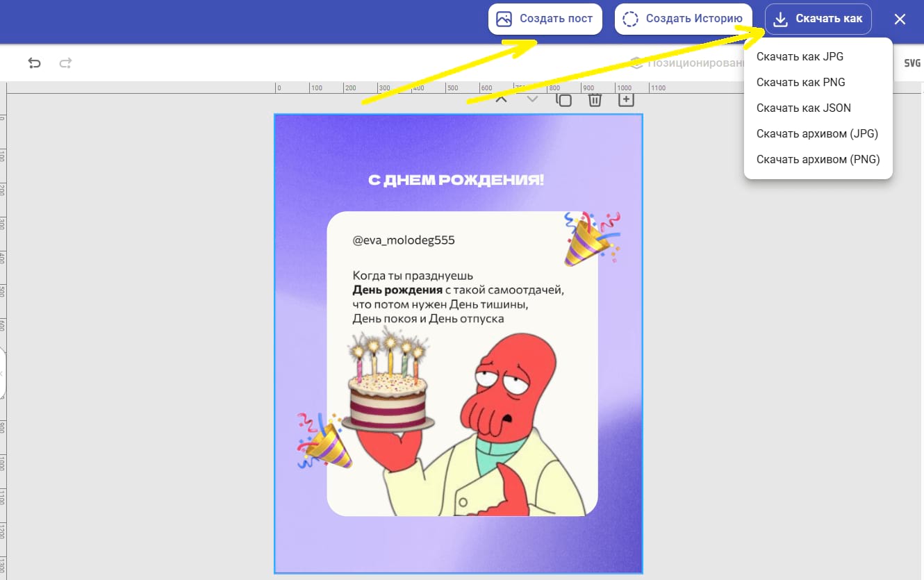Move page down with the chevron icon
924x580 pixels.
pos(532,99)
